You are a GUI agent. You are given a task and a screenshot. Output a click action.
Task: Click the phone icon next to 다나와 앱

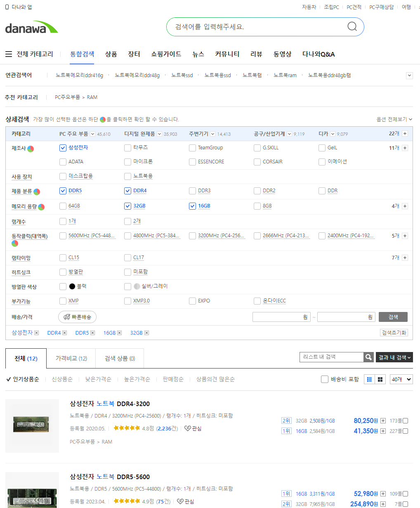[x=7, y=7]
